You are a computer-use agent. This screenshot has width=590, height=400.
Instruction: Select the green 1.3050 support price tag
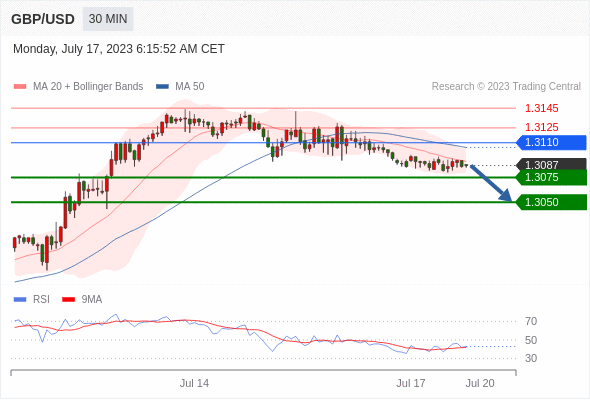[x=551, y=202]
